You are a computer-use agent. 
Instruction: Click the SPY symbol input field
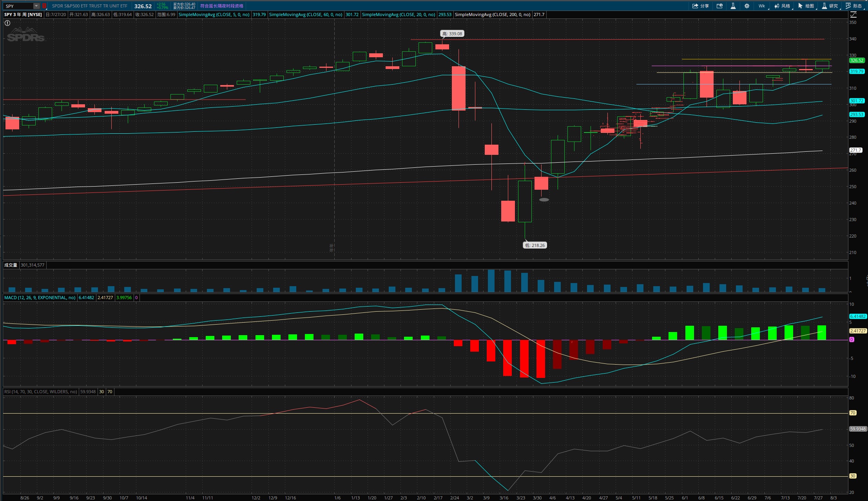click(18, 6)
